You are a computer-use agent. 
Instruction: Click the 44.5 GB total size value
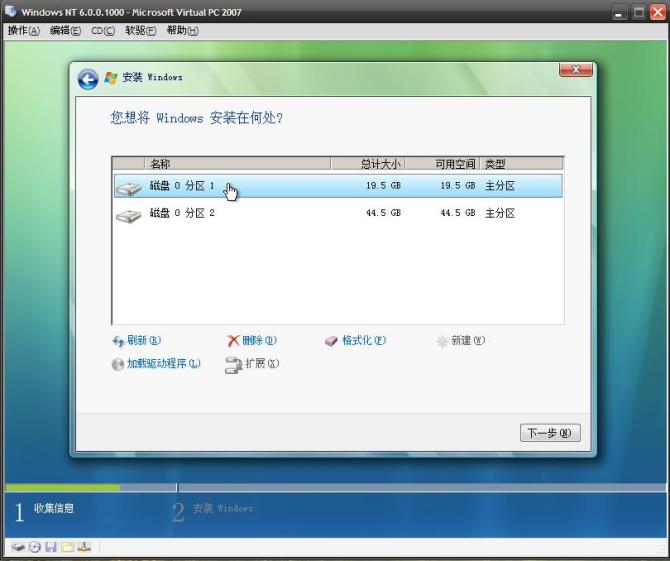[x=383, y=213]
